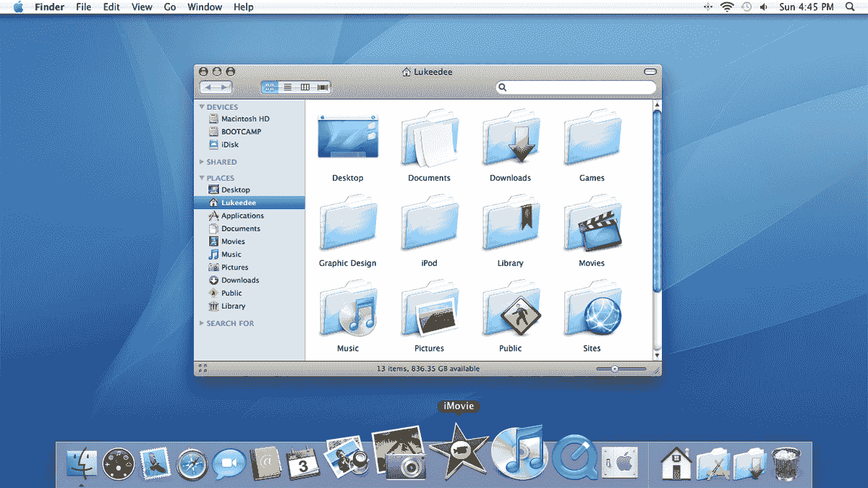Click the Finder search field

(x=576, y=87)
